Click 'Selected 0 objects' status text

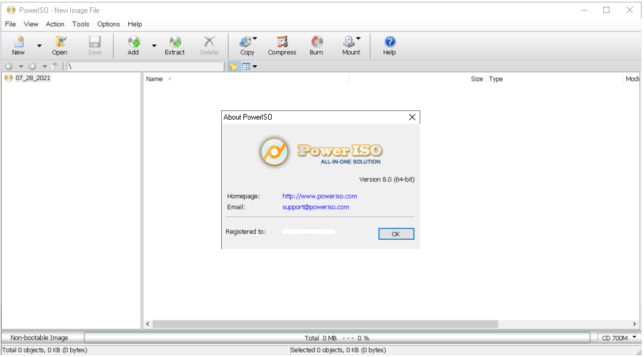click(x=338, y=350)
